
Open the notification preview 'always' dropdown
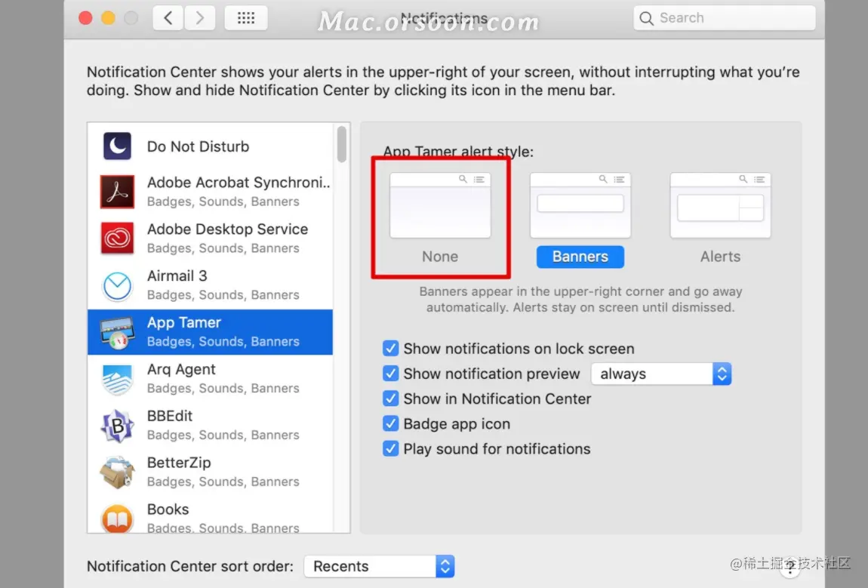coord(661,374)
